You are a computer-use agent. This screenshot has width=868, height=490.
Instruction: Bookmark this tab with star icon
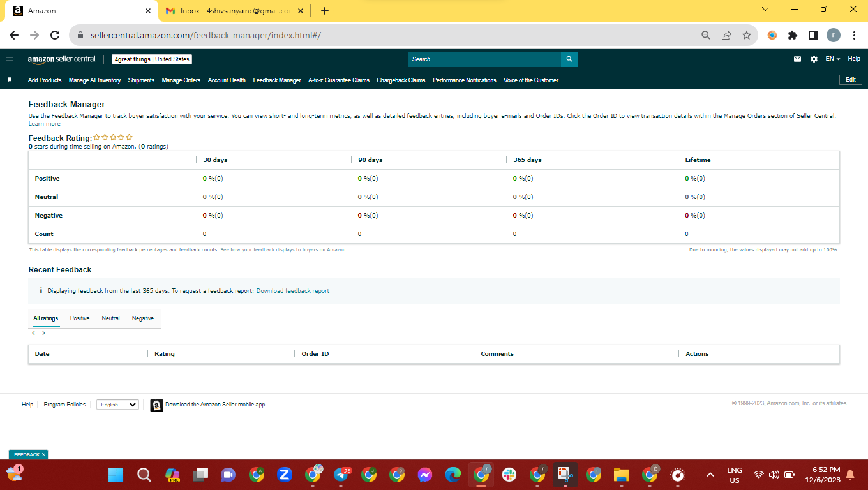[x=746, y=36]
